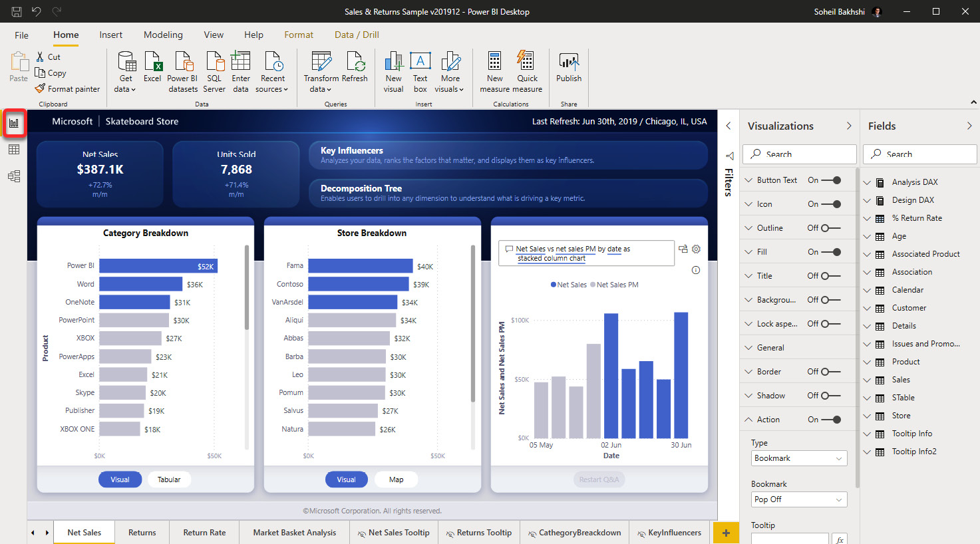Switch to Model view icon
This screenshot has height=544, width=980.
click(14, 176)
